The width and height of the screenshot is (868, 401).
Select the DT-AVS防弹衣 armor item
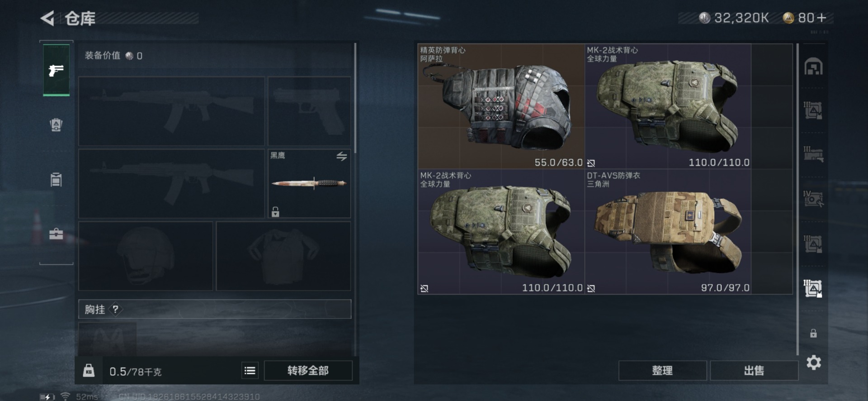668,232
